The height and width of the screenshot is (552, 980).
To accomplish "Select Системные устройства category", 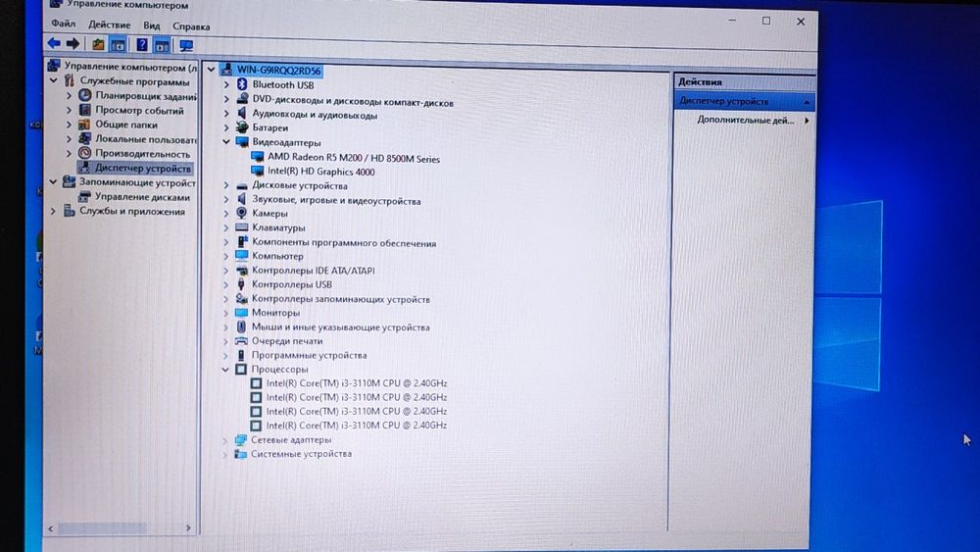I will 301,454.
